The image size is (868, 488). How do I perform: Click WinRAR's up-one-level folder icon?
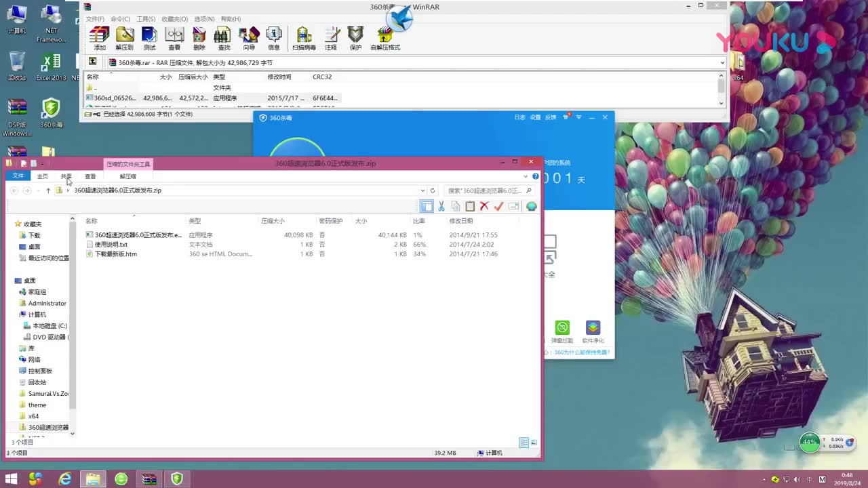pyautogui.click(x=93, y=62)
